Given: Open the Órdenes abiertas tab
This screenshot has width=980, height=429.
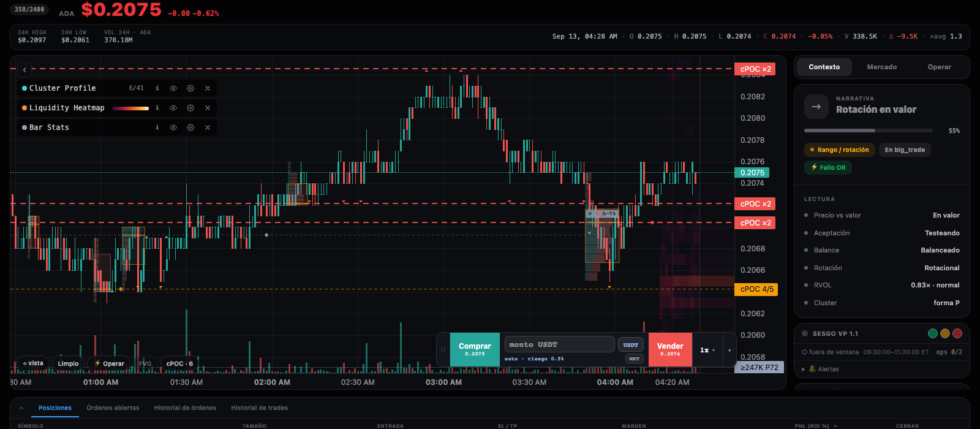Looking at the screenshot, I should coord(113,408).
